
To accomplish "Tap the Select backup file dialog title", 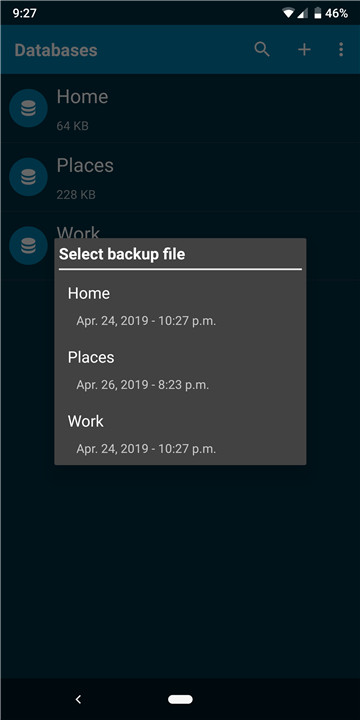I will [122, 254].
